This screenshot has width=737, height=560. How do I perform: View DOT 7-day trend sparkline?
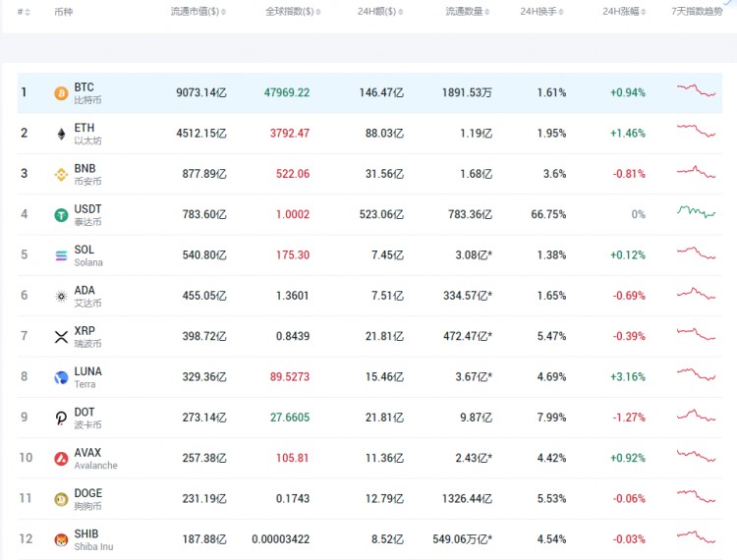click(x=696, y=415)
